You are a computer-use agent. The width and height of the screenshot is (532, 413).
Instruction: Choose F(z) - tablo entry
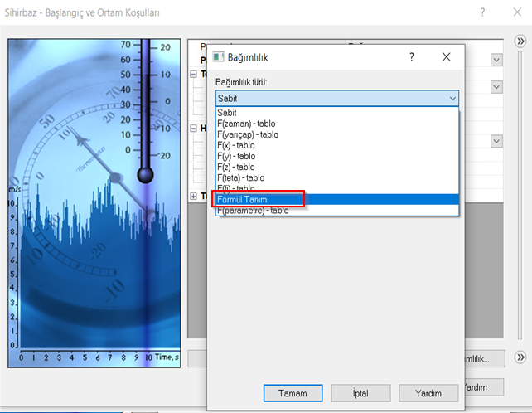[242, 167]
